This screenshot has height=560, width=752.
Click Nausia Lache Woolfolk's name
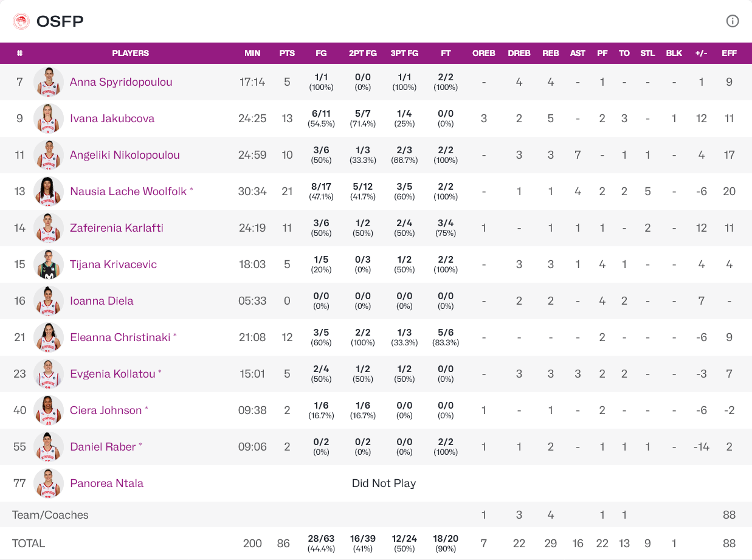tap(128, 192)
